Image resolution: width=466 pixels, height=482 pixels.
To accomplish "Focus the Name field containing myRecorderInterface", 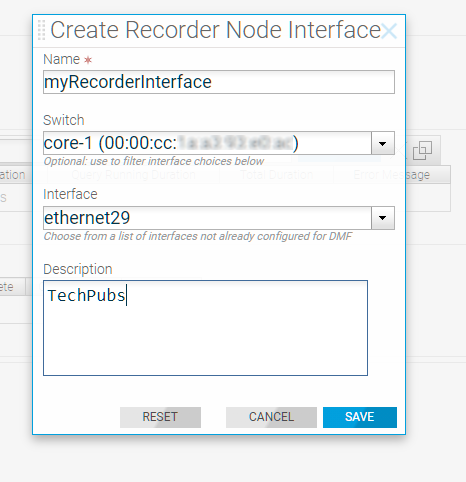I will [219, 82].
